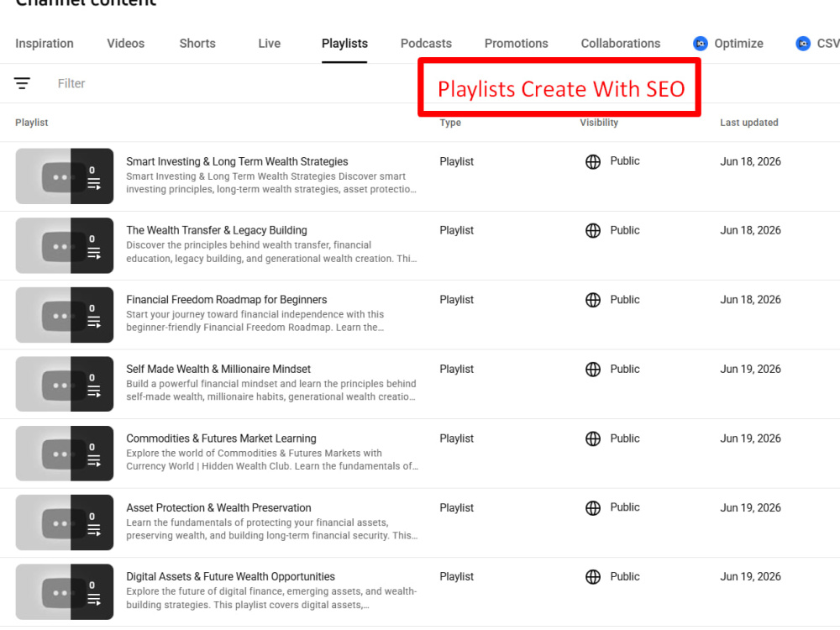The height and width of the screenshot is (630, 840).
Task: Click the Optimize tab's blue icon
Action: pos(701,44)
